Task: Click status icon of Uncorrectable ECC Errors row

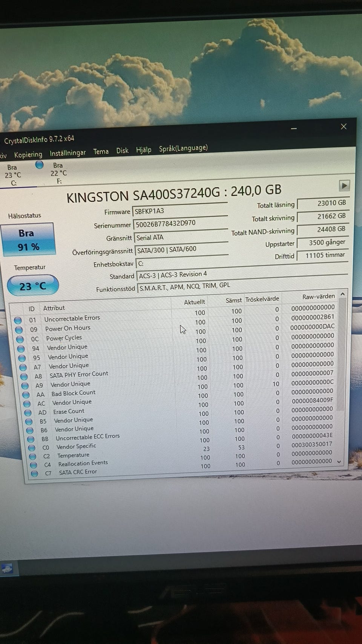Action: click(x=31, y=439)
